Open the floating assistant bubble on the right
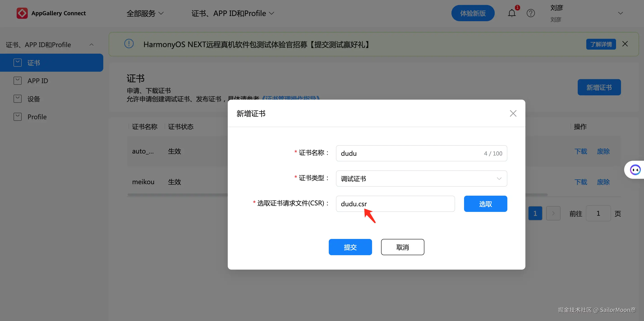This screenshot has height=321, width=644. [635, 170]
